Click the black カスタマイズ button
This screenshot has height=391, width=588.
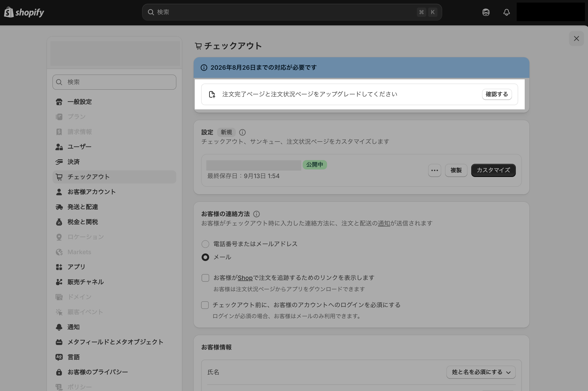point(493,170)
